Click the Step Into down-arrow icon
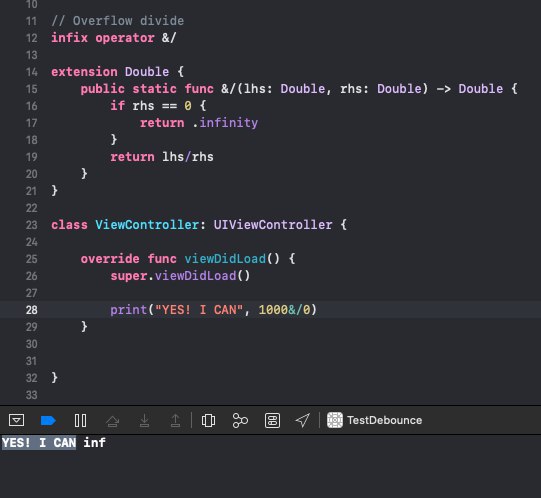 (145, 420)
